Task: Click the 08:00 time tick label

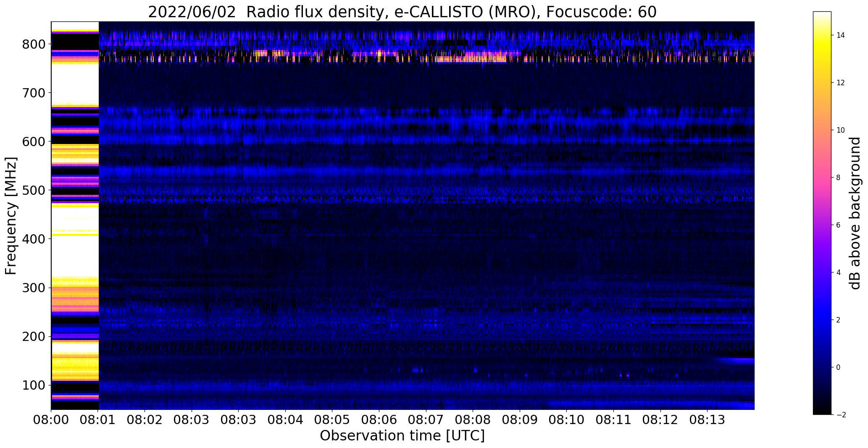Action: tap(51, 419)
